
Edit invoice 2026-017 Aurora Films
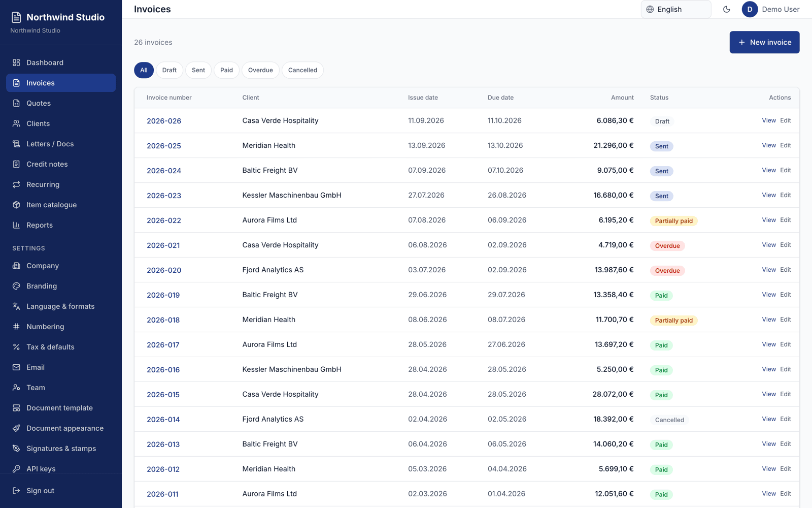[x=786, y=344]
